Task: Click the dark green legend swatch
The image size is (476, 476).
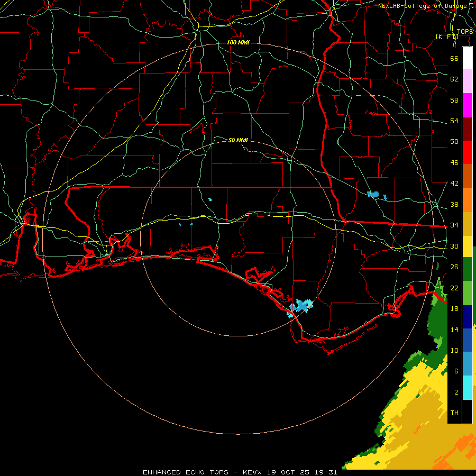Action: pos(467,269)
